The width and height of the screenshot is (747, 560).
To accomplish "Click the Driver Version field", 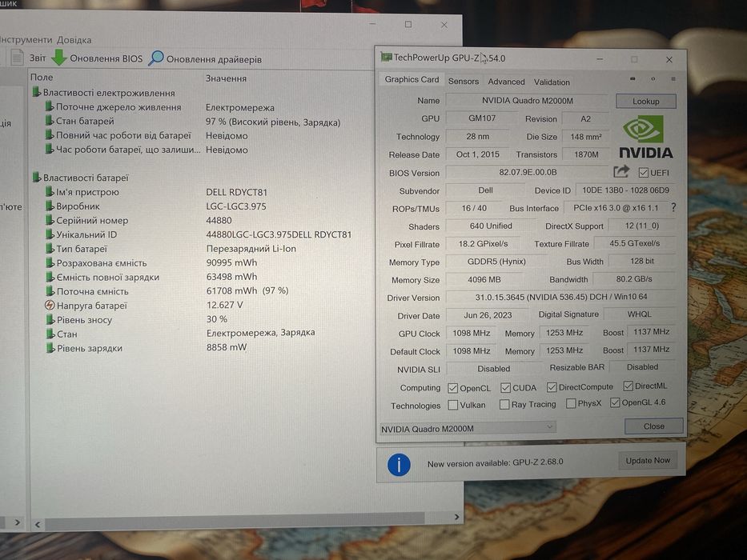I will click(x=560, y=297).
